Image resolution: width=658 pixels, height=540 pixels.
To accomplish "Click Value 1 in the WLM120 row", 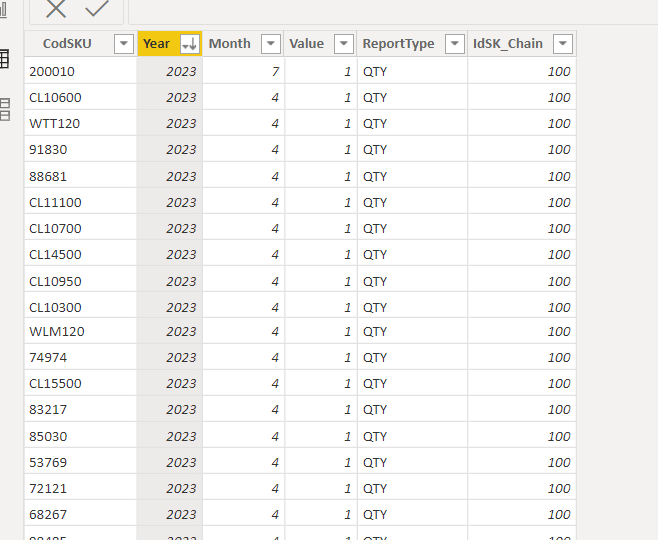I will (321, 331).
